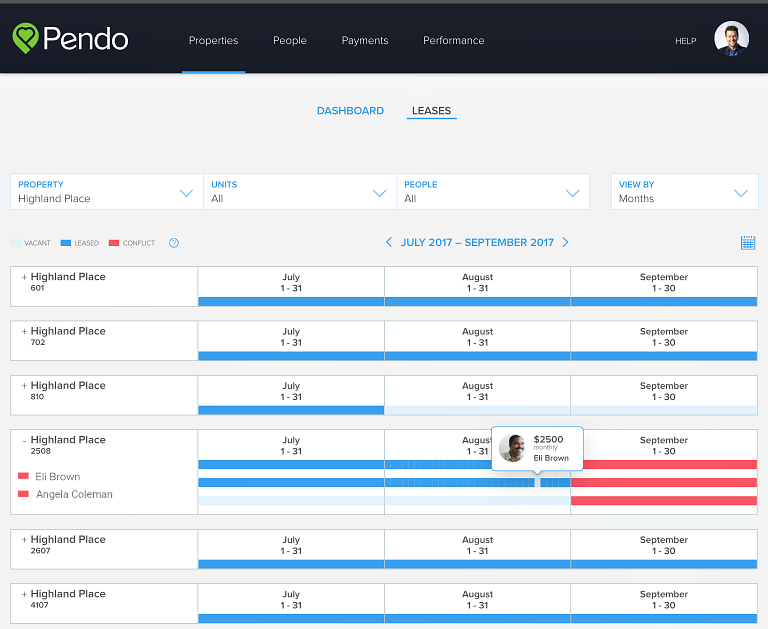Click Eli Brown's photo in the tooltip

coord(512,448)
